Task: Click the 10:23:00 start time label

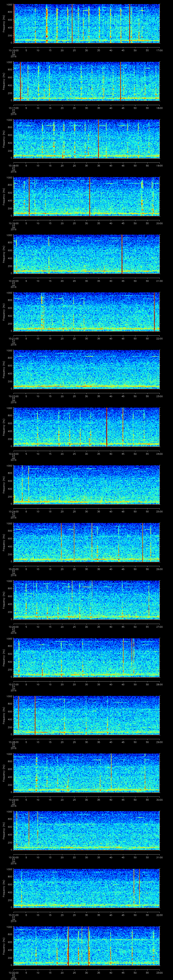Action: 13,454
